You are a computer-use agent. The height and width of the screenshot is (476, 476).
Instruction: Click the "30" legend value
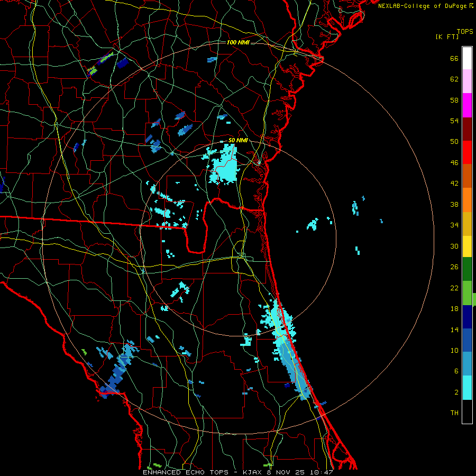pos(454,246)
